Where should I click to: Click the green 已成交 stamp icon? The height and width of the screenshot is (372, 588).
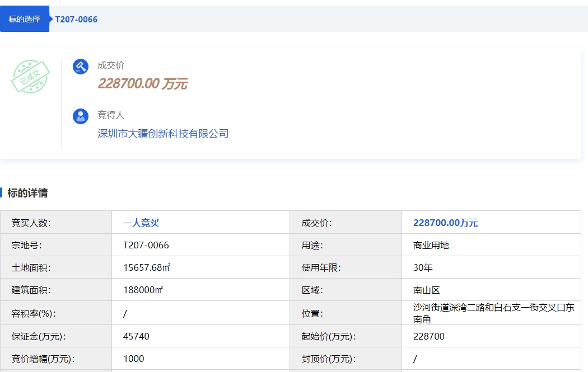point(30,77)
